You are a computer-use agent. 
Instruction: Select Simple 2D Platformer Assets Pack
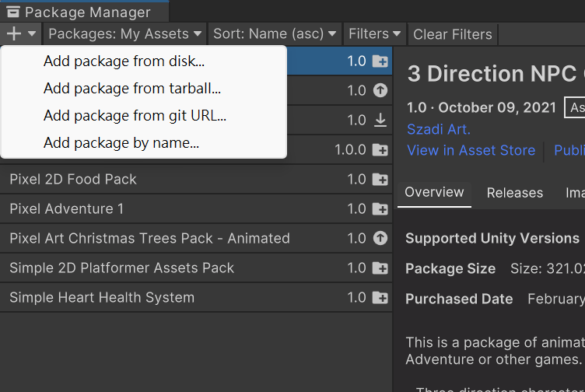tap(196, 268)
